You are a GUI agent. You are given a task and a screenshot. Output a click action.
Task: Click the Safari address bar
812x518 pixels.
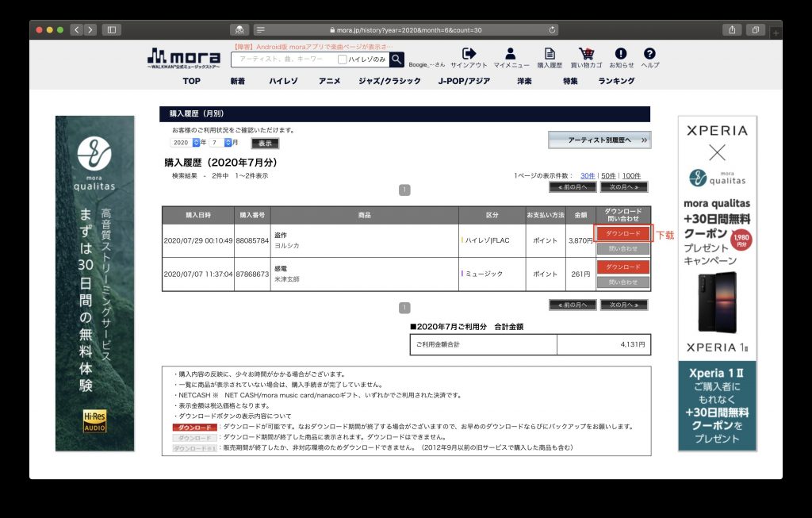(407, 30)
